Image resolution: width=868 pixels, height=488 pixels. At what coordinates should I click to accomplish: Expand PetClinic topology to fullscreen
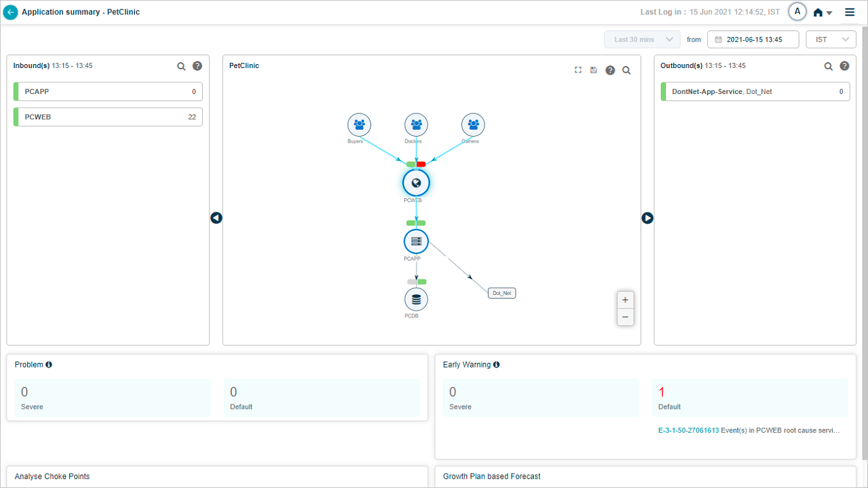click(x=578, y=70)
